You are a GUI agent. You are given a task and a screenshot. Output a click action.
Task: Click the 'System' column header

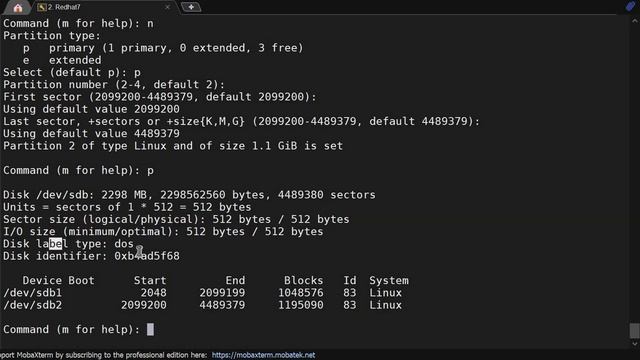click(389, 280)
